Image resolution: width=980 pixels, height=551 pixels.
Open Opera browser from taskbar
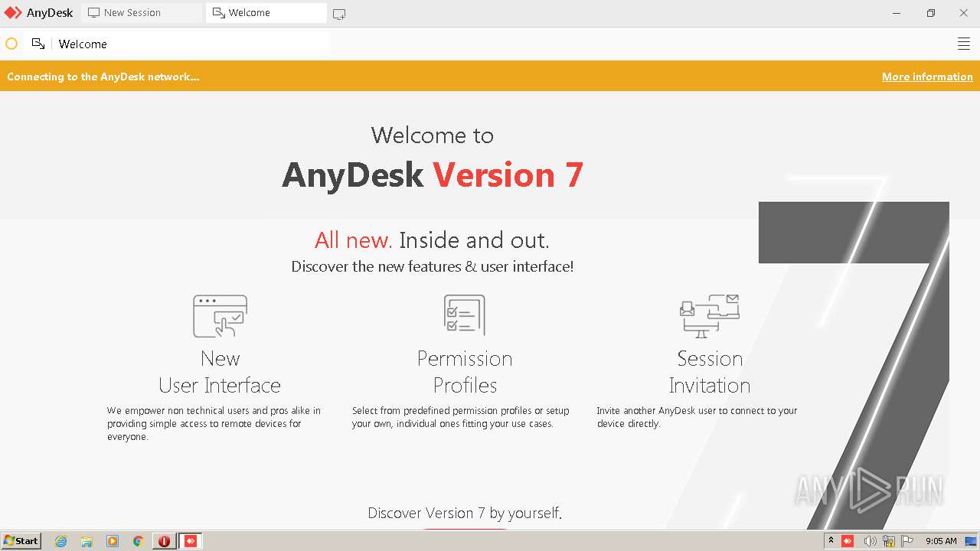(164, 541)
